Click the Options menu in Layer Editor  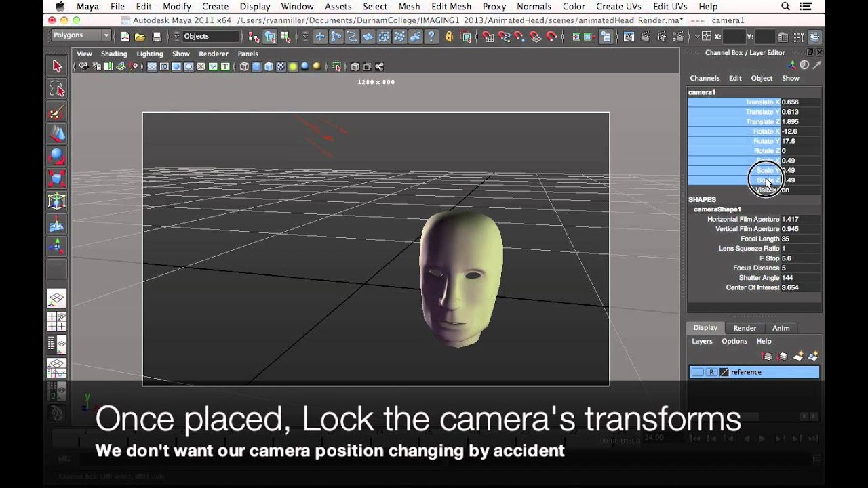(x=734, y=341)
